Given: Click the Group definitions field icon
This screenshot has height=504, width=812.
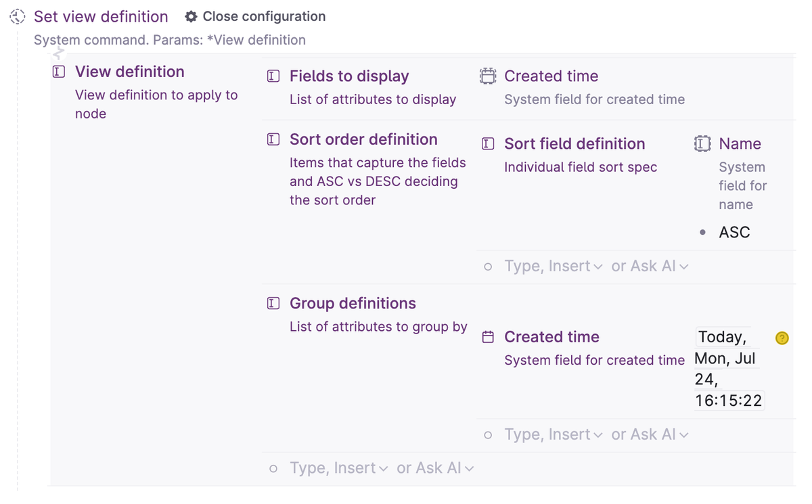Looking at the screenshot, I should click(x=273, y=304).
